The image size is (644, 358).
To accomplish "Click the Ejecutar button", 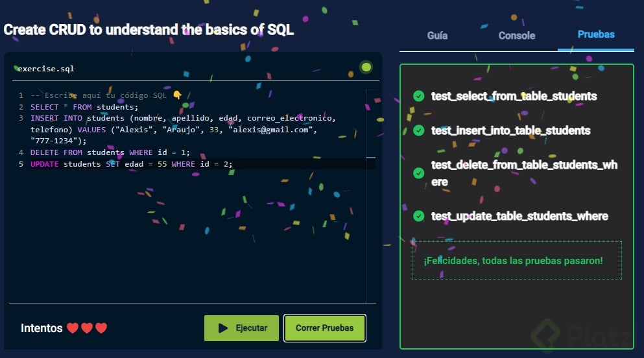I will pos(241,328).
